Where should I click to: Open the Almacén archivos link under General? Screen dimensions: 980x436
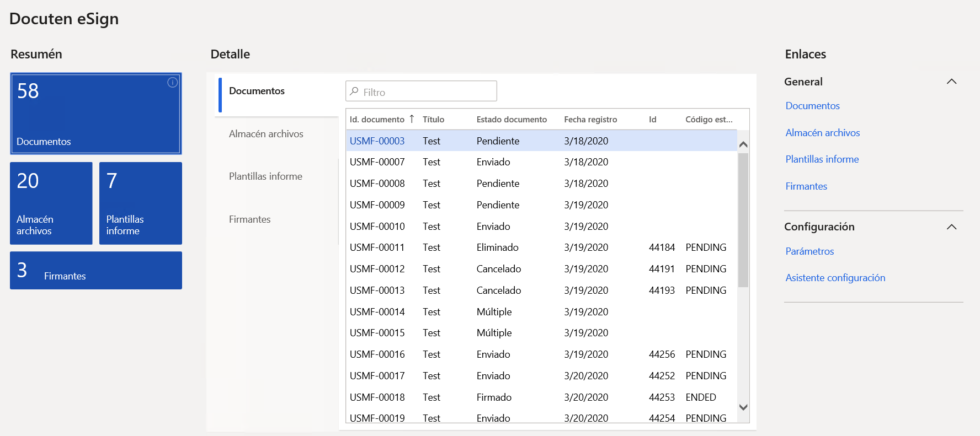(x=823, y=133)
